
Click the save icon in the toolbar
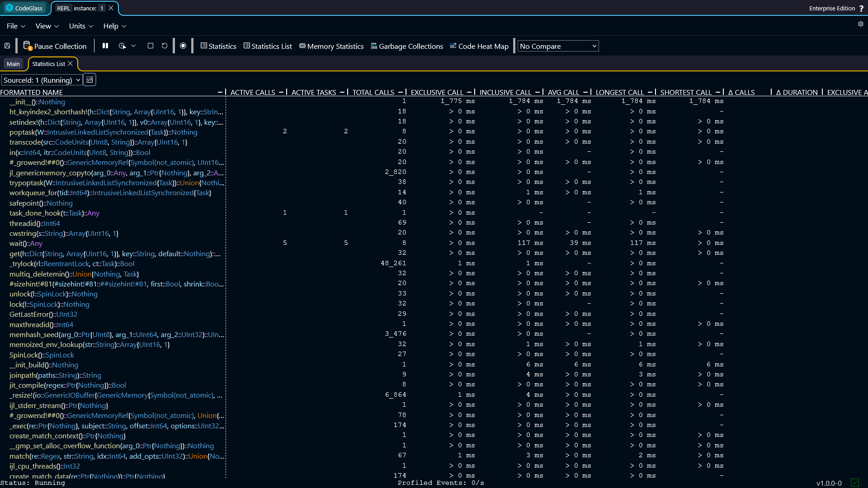click(x=7, y=46)
